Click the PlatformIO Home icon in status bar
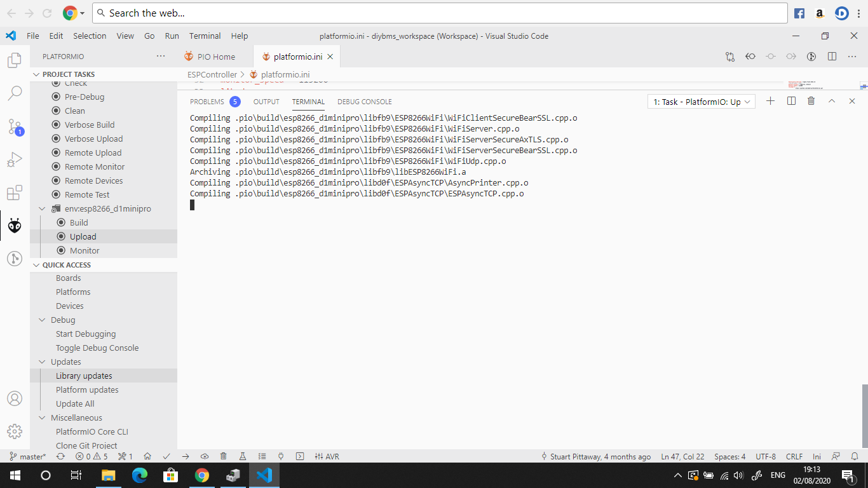 (147, 456)
